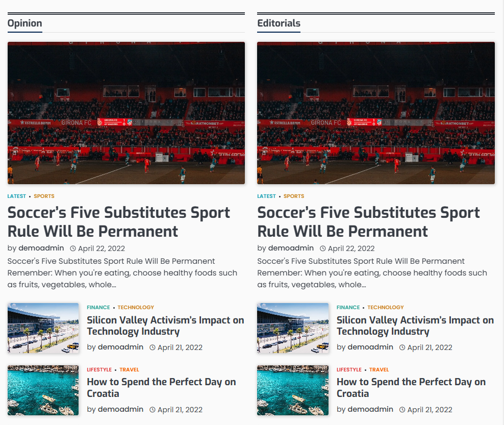The image size is (504, 425).
Task: Select the SPORTS category tag under Editorials
Action: point(294,196)
